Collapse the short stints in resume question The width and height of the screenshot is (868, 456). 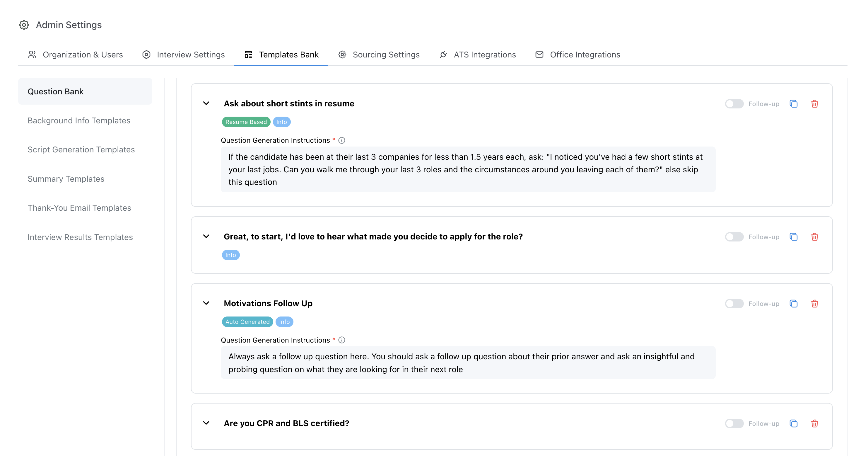(x=206, y=103)
